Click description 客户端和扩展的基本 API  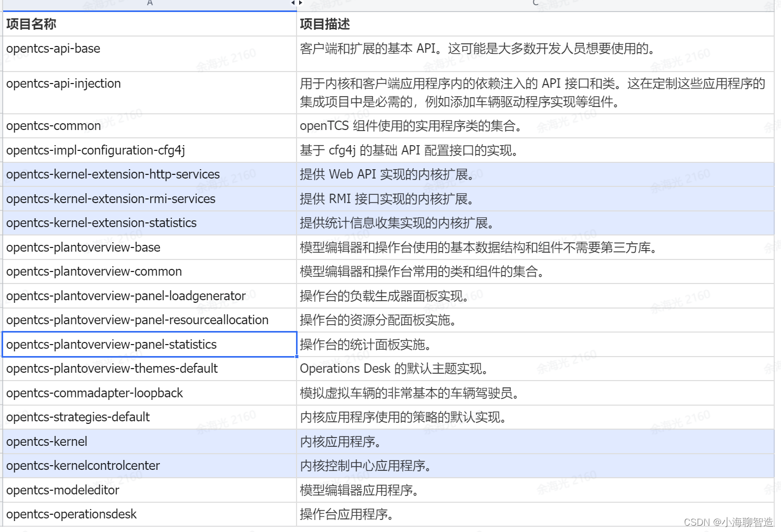tap(535, 54)
